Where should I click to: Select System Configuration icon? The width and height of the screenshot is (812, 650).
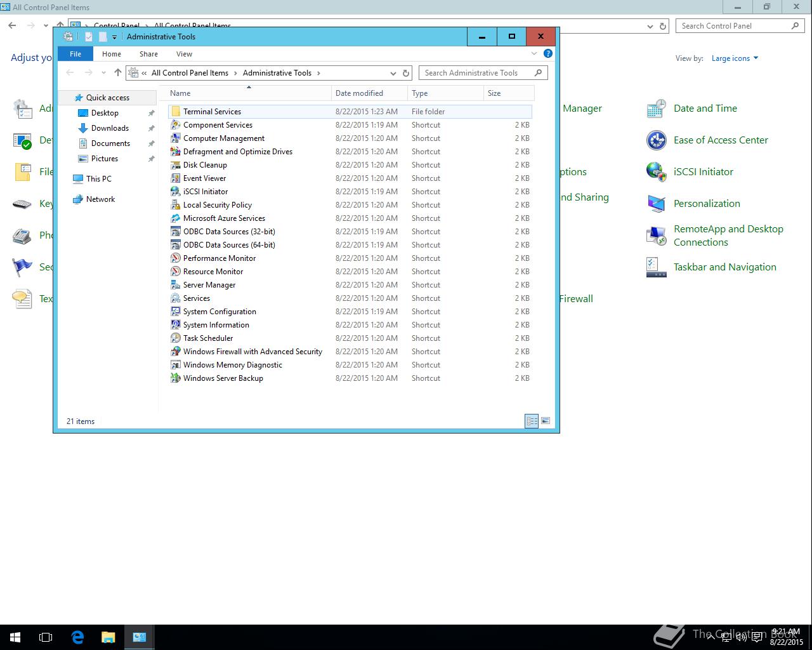point(176,312)
